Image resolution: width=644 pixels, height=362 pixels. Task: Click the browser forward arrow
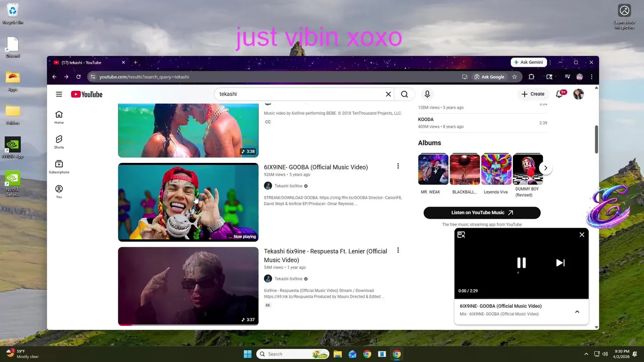point(66,77)
